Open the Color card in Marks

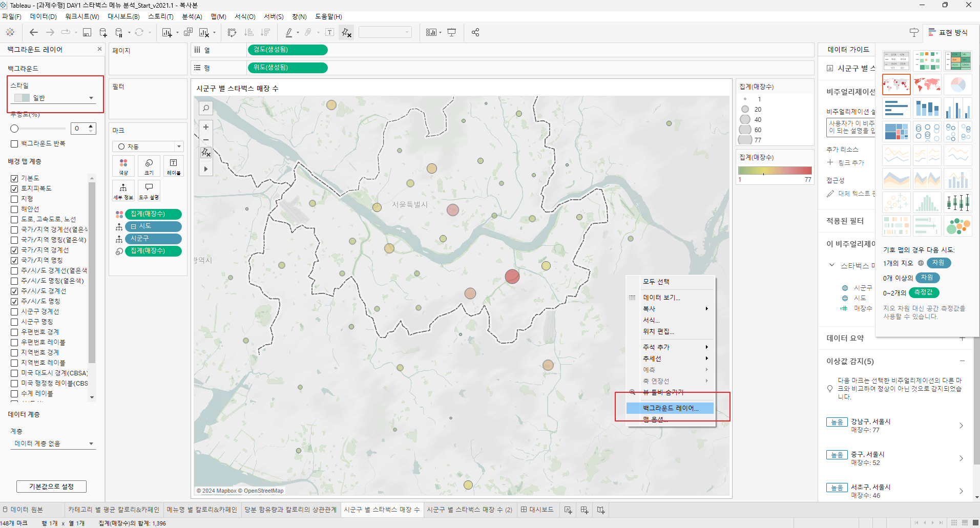click(123, 166)
